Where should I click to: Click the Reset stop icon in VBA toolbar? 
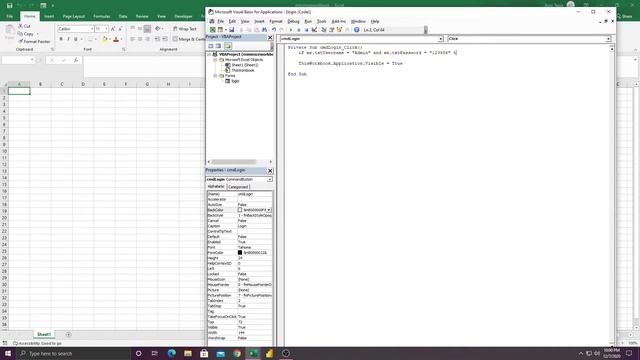coord(306,30)
